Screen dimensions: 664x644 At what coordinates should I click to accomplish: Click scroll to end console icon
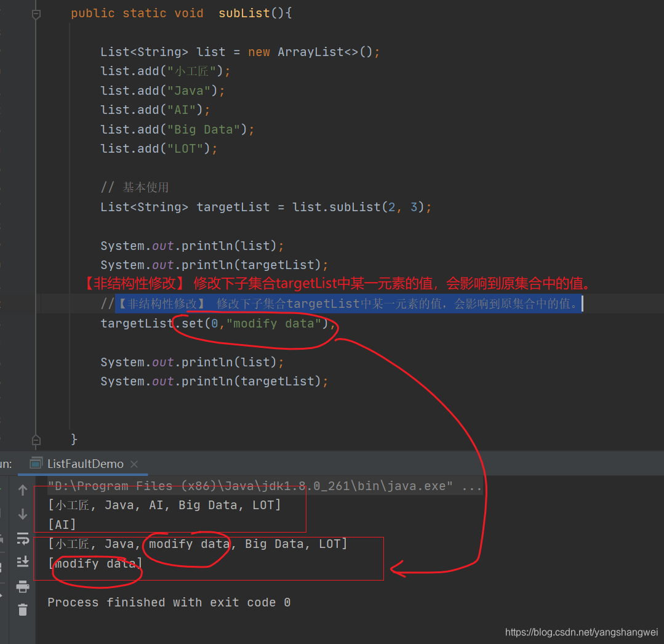pyautogui.click(x=23, y=562)
